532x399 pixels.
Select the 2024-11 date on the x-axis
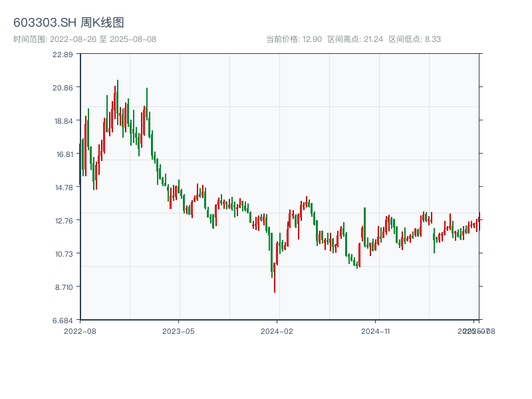point(375,331)
